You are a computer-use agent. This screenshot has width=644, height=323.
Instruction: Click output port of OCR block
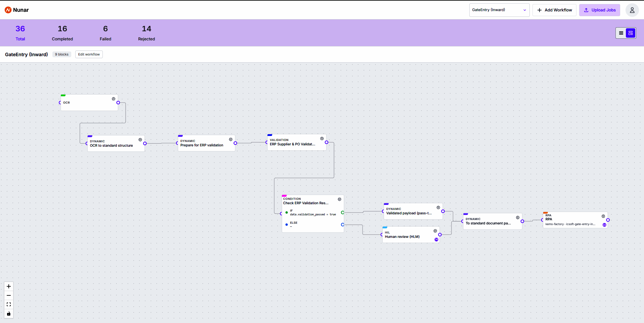118,103
